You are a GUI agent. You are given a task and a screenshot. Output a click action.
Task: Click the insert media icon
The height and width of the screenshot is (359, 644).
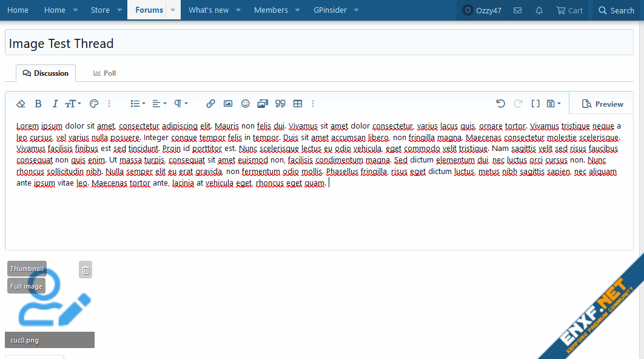coord(263,104)
